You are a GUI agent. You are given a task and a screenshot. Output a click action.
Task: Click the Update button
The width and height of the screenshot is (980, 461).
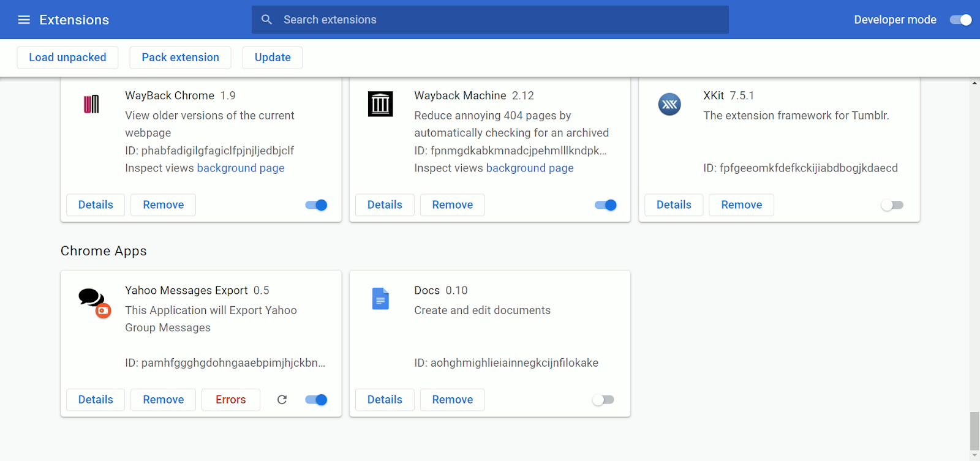point(273,58)
